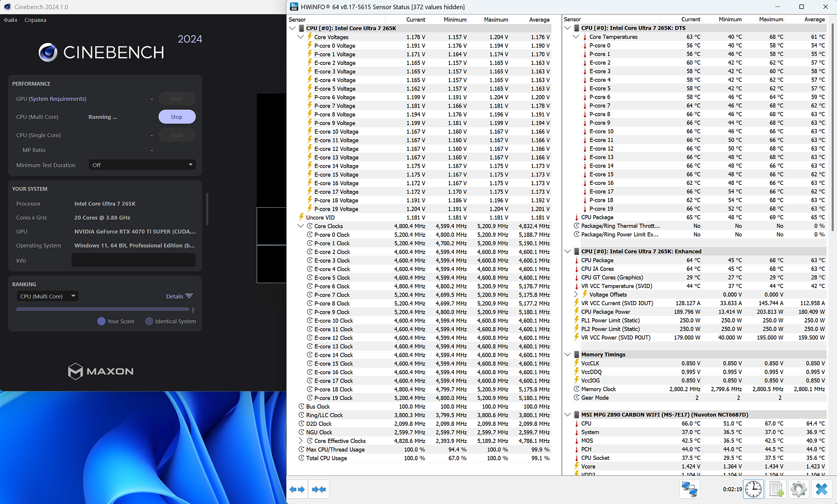Click the Current column header in left pane

(x=416, y=20)
